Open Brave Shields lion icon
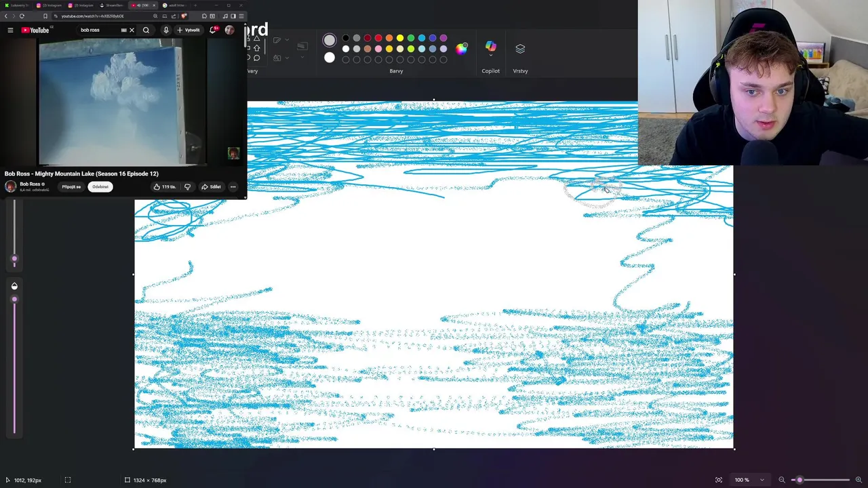The height and width of the screenshot is (488, 868). [x=184, y=16]
